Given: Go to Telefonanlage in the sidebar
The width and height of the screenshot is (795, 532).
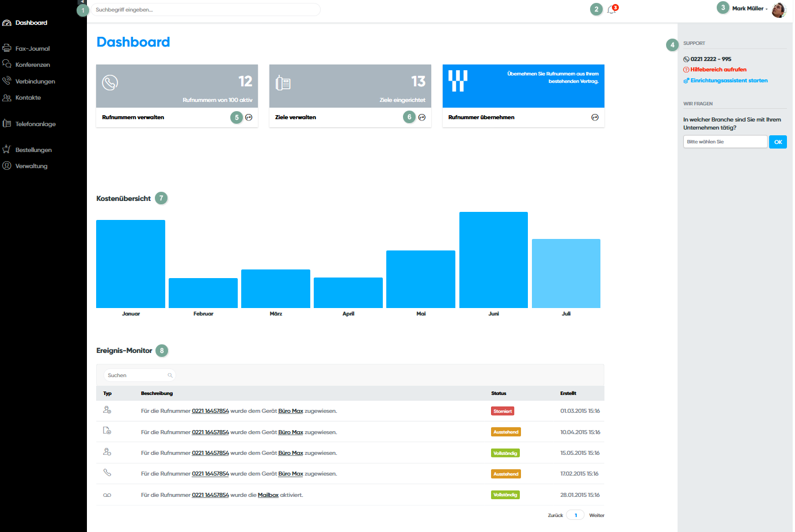Looking at the screenshot, I should [x=35, y=124].
